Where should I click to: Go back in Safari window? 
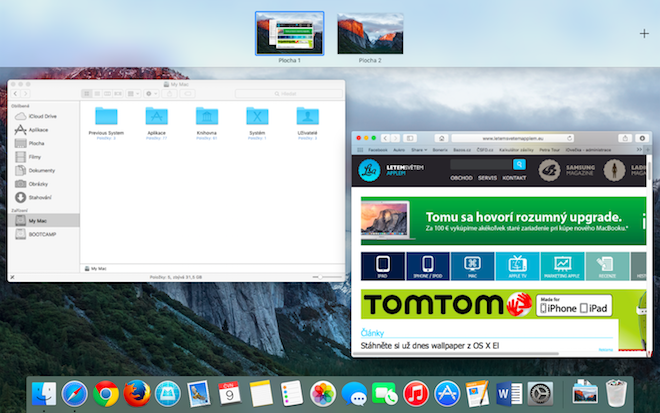(385, 138)
